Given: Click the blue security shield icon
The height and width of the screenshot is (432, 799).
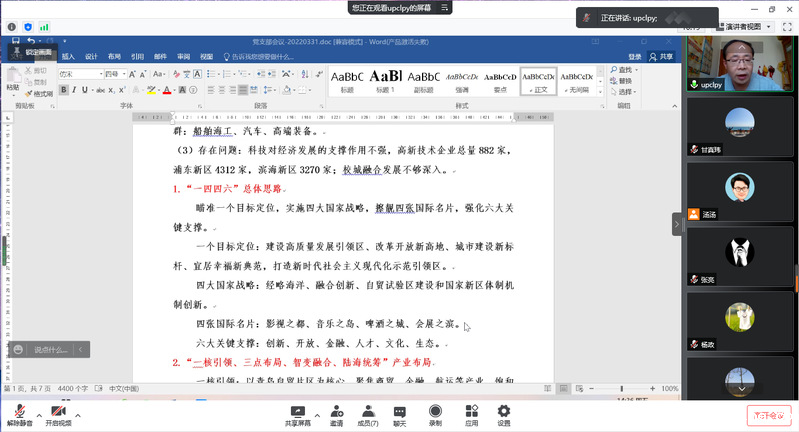Looking at the screenshot, I should click(x=28, y=27).
